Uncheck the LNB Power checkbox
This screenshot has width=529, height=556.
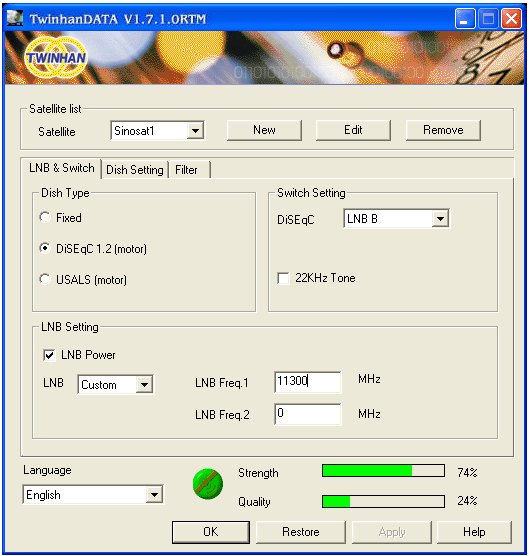tap(49, 355)
